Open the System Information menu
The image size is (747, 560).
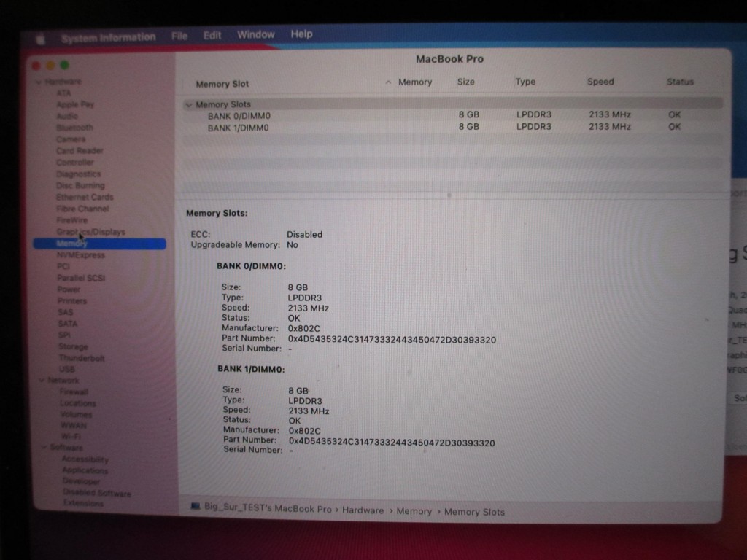tap(108, 37)
